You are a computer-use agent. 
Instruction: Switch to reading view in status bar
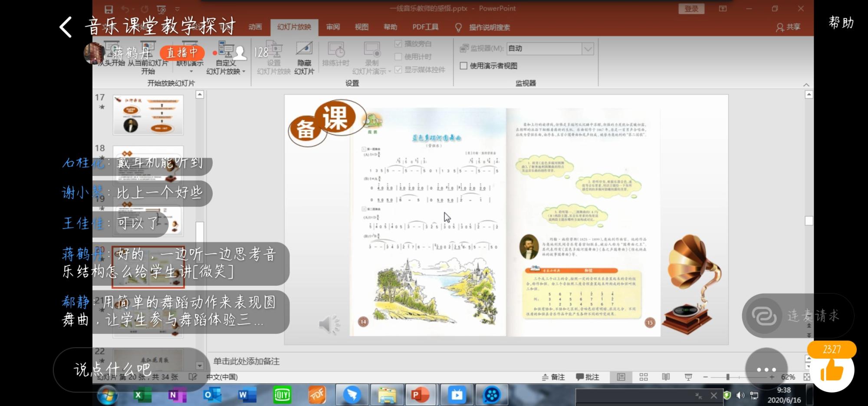click(x=666, y=377)
